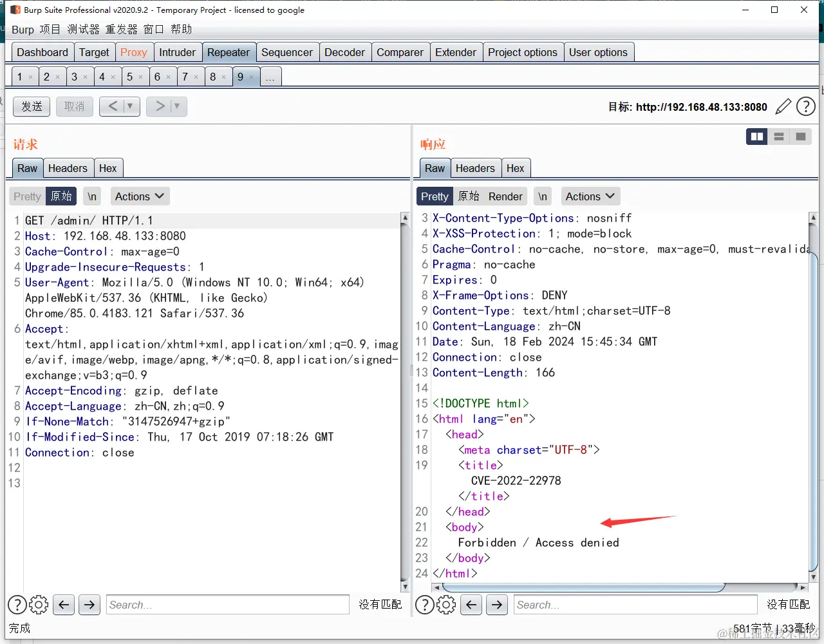Open the 帮助 menu
This screenshot has height=644, width=824.
[x=182, y=30]
